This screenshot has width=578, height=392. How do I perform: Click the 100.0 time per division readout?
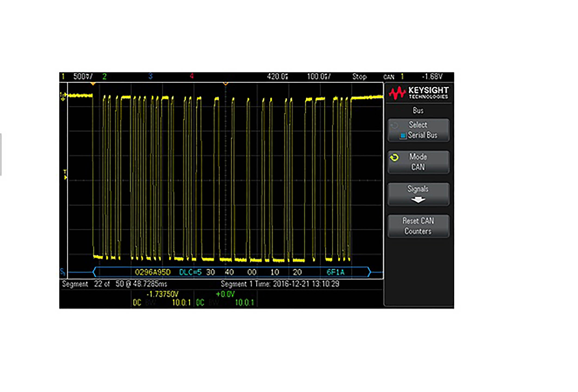(319, 76)
